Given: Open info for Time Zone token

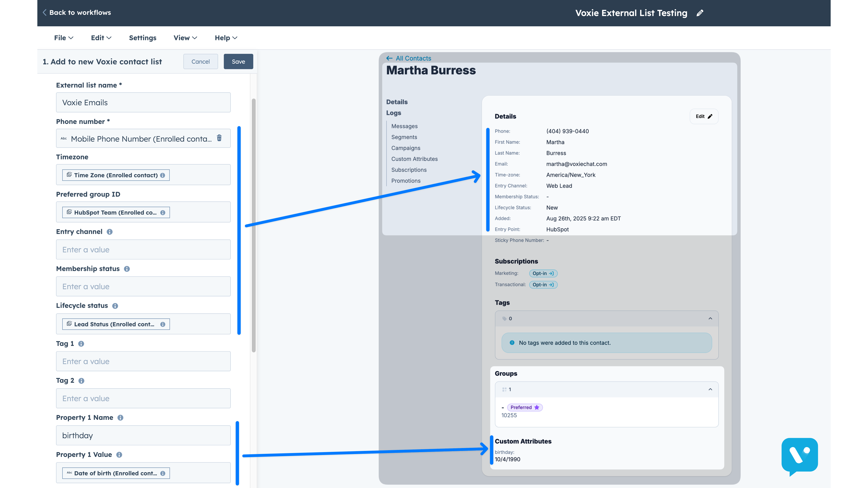Looking at the screenshot, I should click(x=163, y=175).
